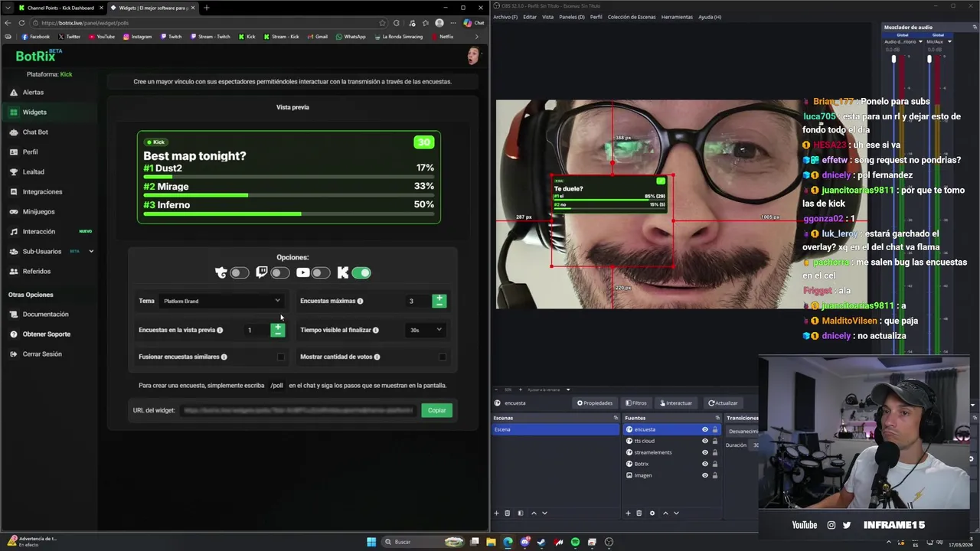Image resolution: width=980 pixels, height=551 pixels.
Task: Move source down in Fuentes toolbar
Action: 676,513
